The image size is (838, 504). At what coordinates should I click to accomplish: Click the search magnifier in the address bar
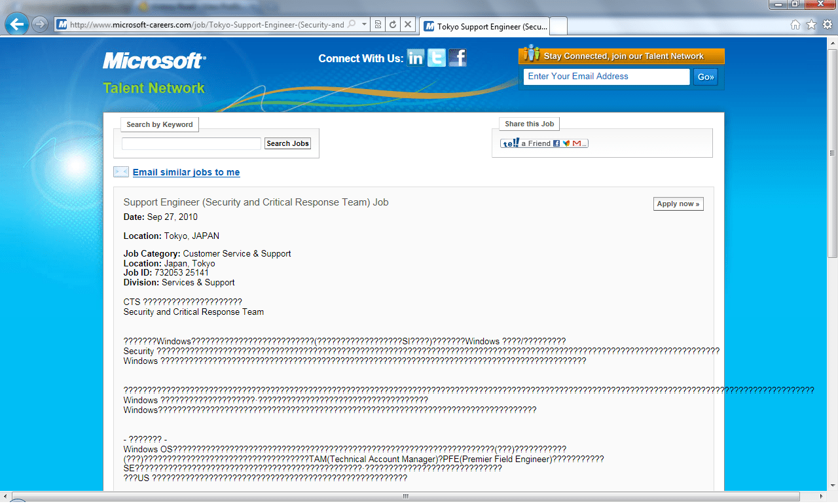352,24
